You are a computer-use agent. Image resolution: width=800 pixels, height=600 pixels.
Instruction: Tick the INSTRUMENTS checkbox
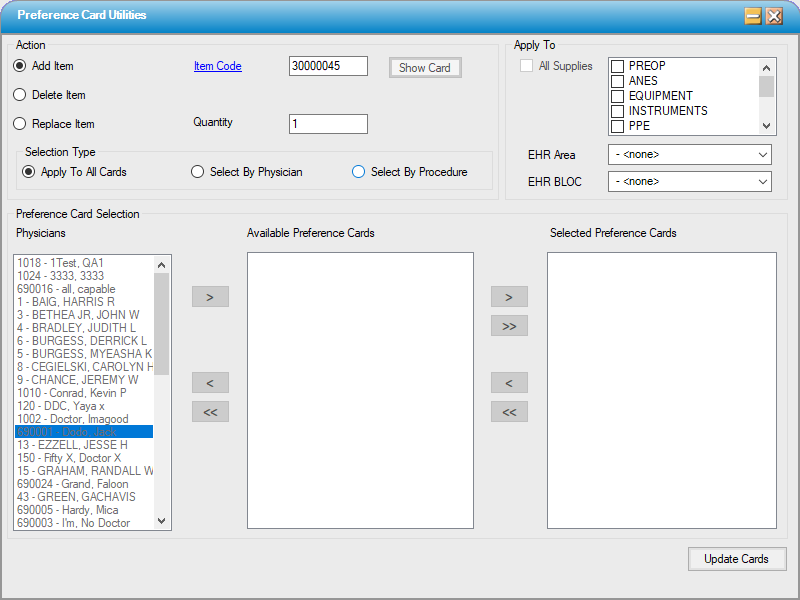618,111
